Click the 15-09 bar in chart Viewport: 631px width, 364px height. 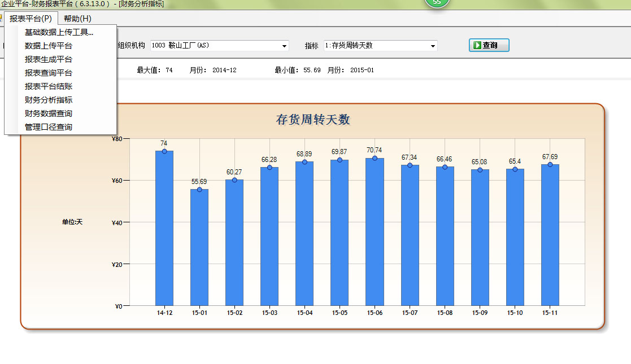480,238
